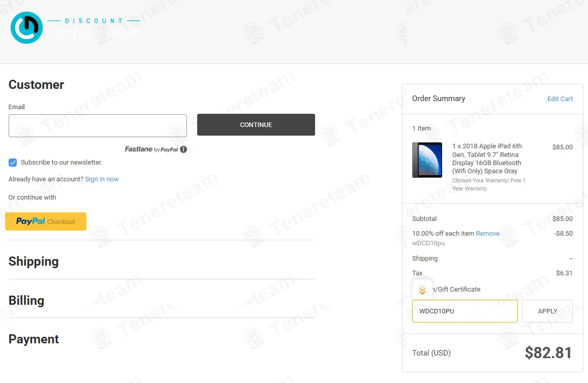588x383 pixels.
Task: Click the CONTINUE button
Action: pyautogui.click(x=256, y=125)
